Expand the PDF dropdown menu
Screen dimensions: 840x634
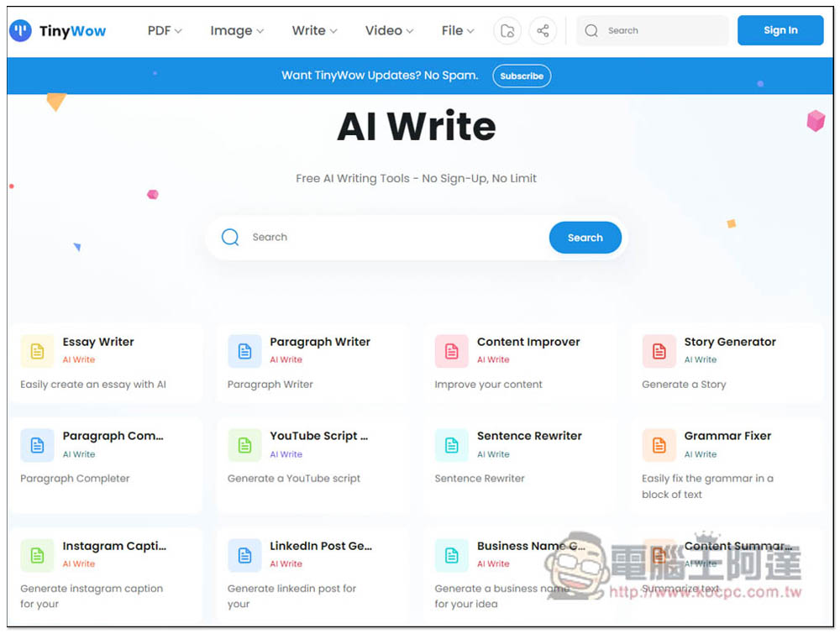(x=165, y=30)
